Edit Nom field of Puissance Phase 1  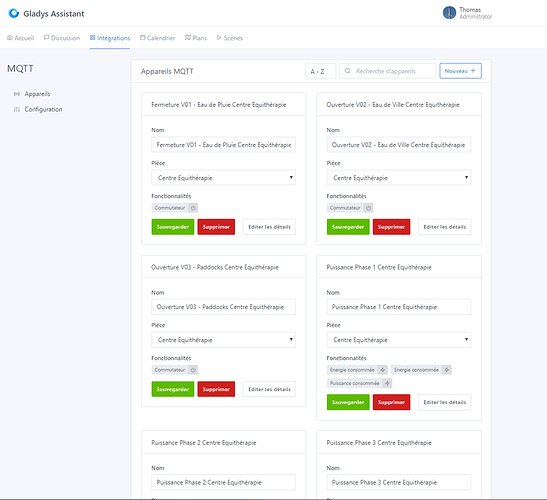pos(399,307)
